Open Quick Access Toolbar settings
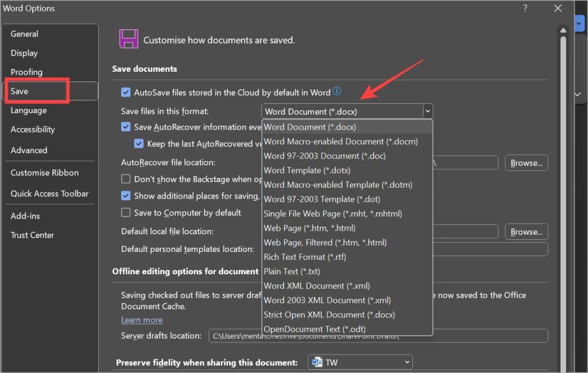The height and width of the screenshot is (373, 588). 51,193
